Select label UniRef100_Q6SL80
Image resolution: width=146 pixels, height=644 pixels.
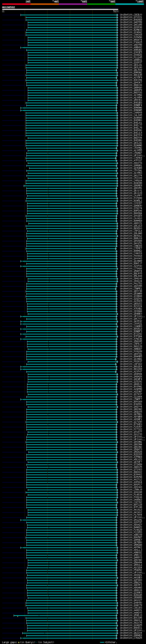[131, 67]
